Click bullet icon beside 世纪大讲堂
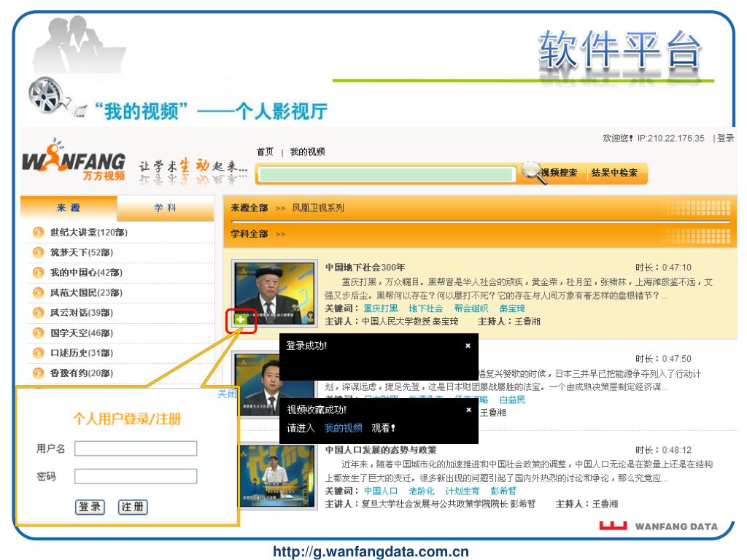 (38, 233)
